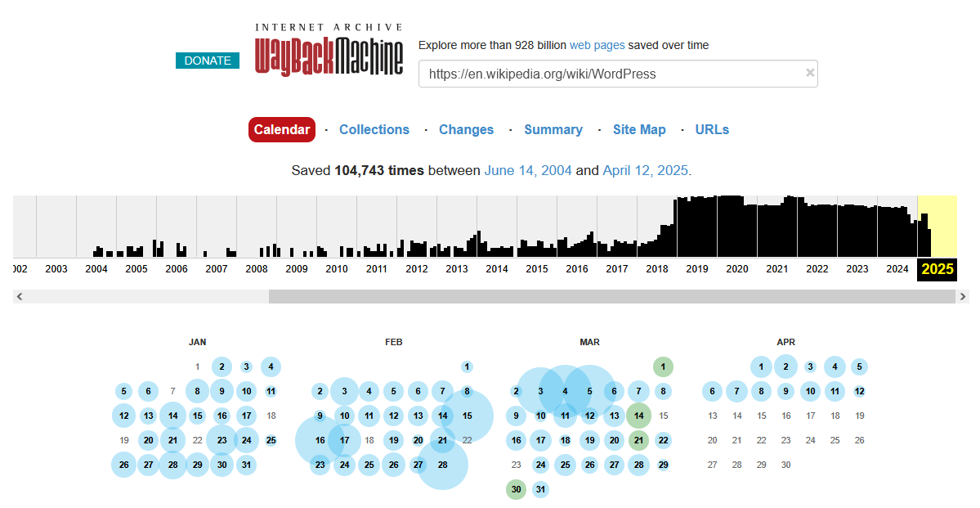Open captures for April 10
The width and height of the screenshot is (980, 508).
[x=811, y=391]
